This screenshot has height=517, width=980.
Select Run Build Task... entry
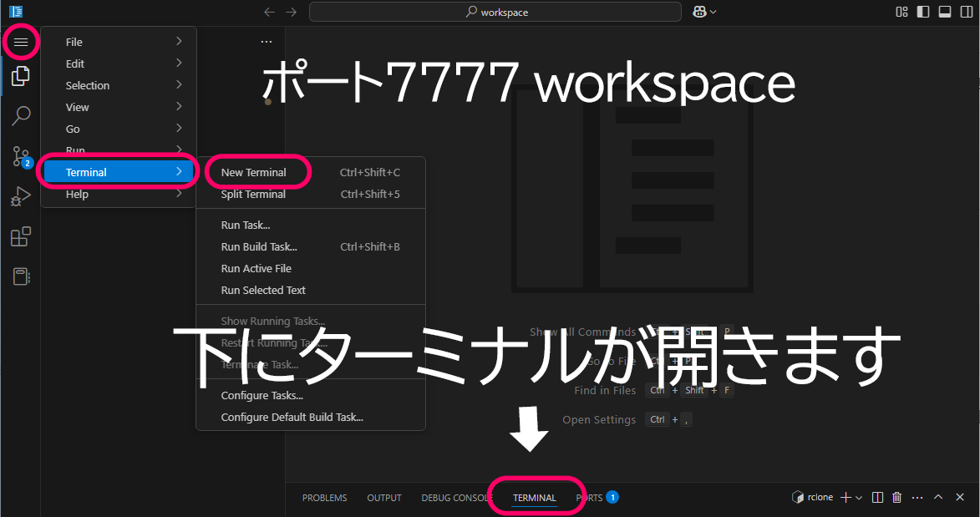click(x=311, y=247)
